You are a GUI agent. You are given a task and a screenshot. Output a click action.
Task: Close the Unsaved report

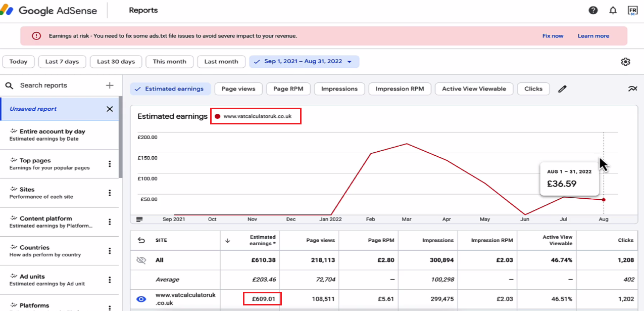click(x=110, y=109)
